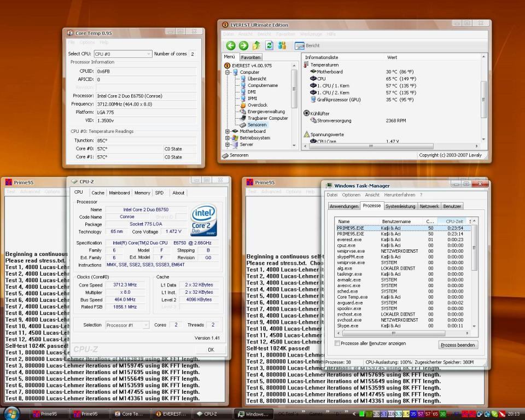Screen dimensions: 525x420
Task: Select DMI in the EVEREST tree
Action: [252, 92]
